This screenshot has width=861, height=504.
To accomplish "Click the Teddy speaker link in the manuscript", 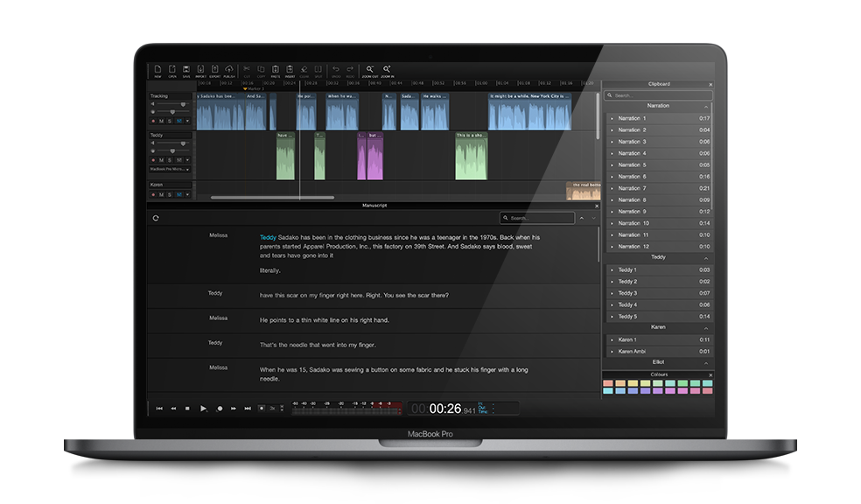I will [268, 237].
